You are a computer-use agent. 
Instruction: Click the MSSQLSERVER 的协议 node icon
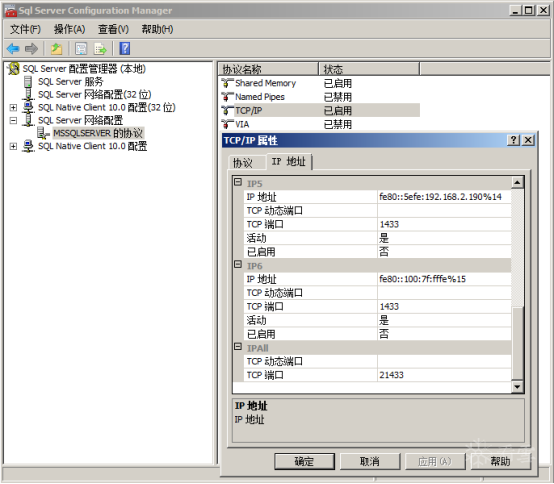coord(43,133)
